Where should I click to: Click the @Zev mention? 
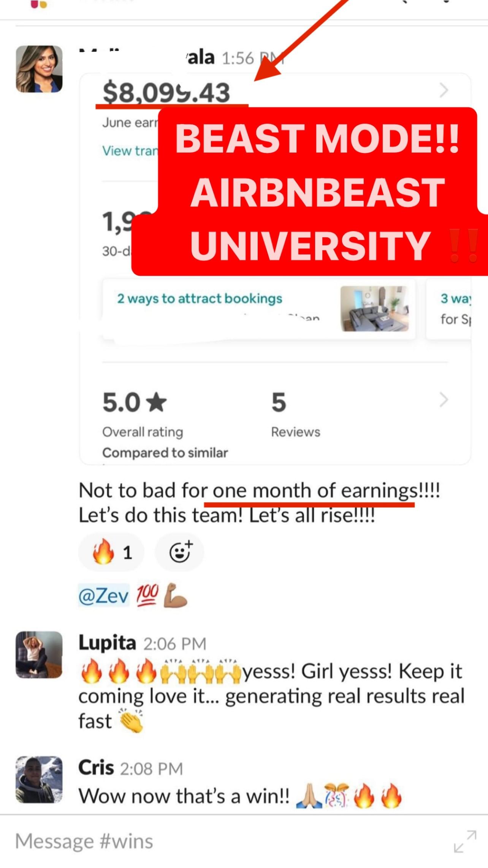104,595
